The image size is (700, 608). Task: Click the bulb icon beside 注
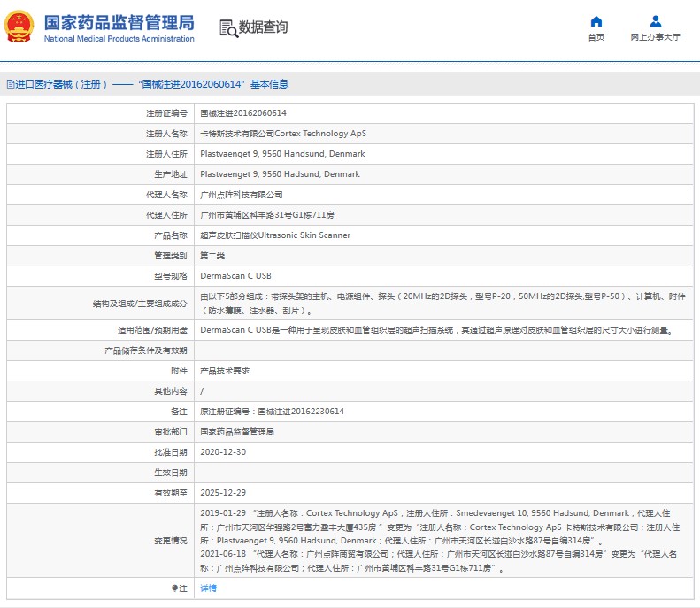coord(174,589)
